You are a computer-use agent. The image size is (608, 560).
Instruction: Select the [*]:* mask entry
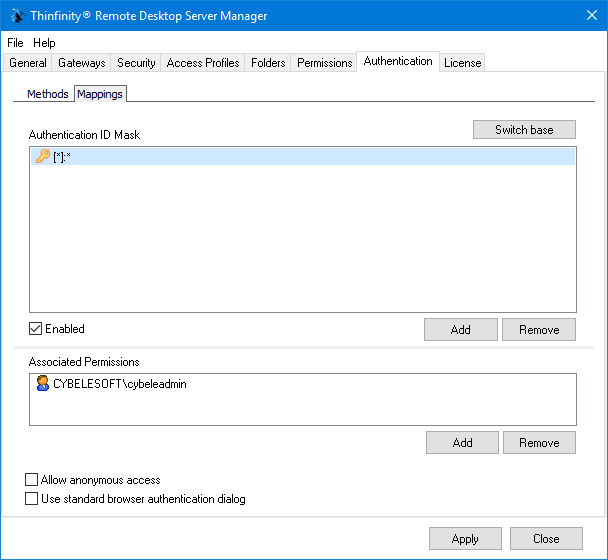[303, 157]
